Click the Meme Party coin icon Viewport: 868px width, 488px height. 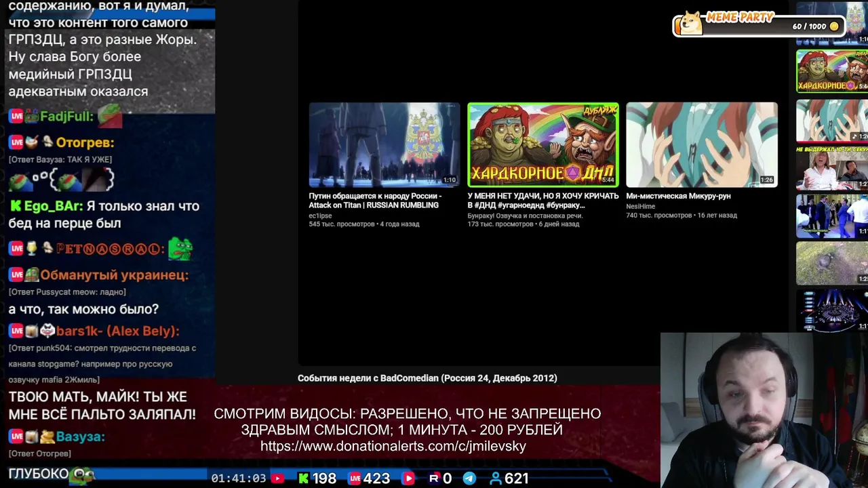834,26
